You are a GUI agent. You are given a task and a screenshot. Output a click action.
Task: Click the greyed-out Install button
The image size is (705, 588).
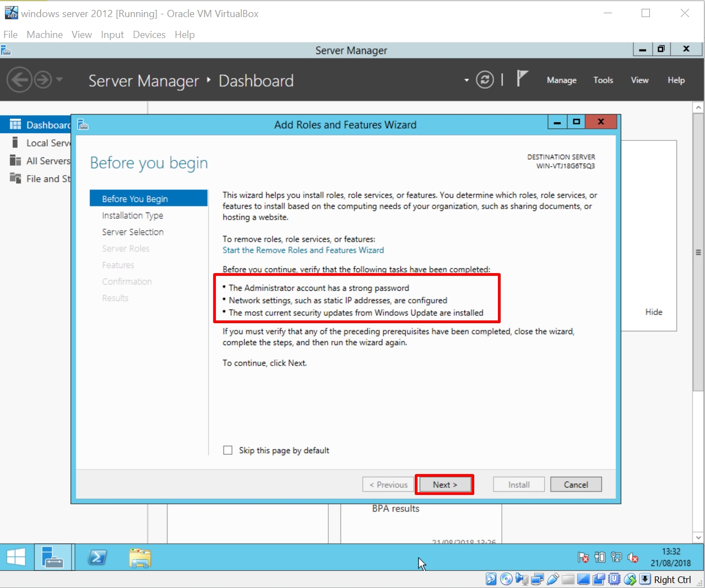click(519, 484)
